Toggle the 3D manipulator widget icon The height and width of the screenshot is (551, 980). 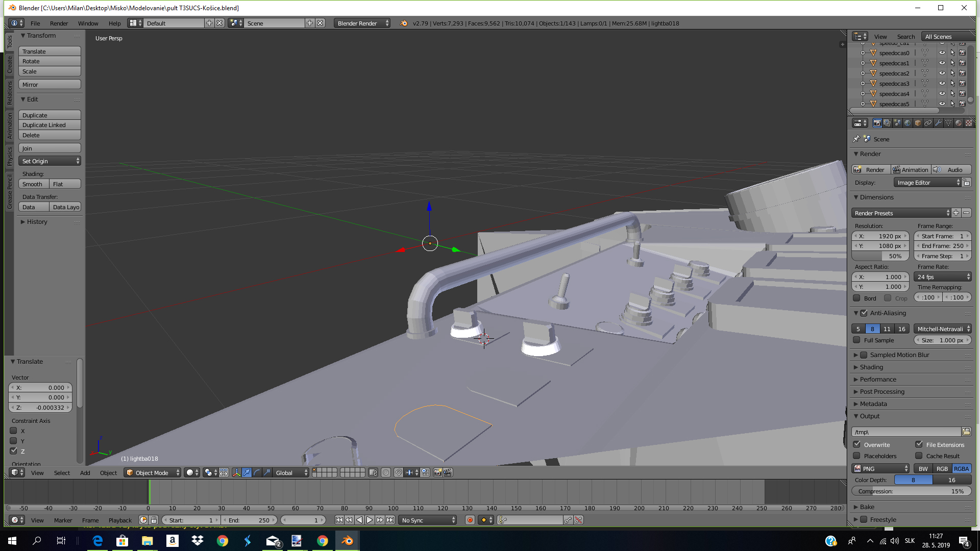click(236, 472)
